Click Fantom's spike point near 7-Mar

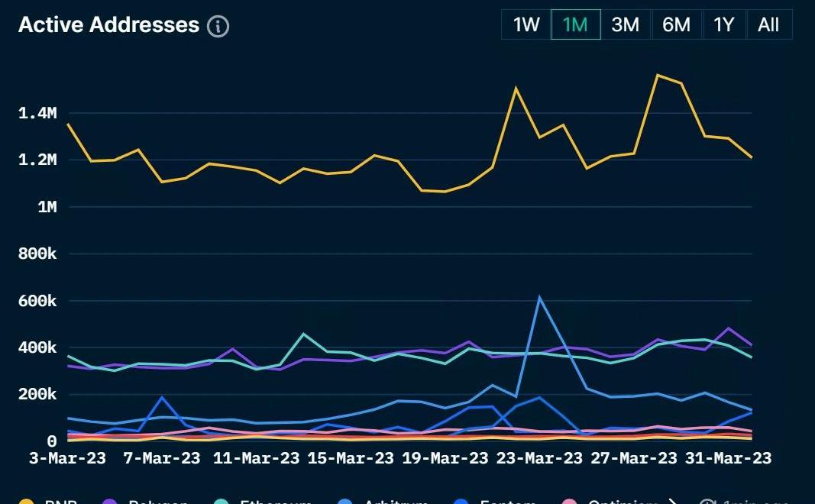point(162,397)
